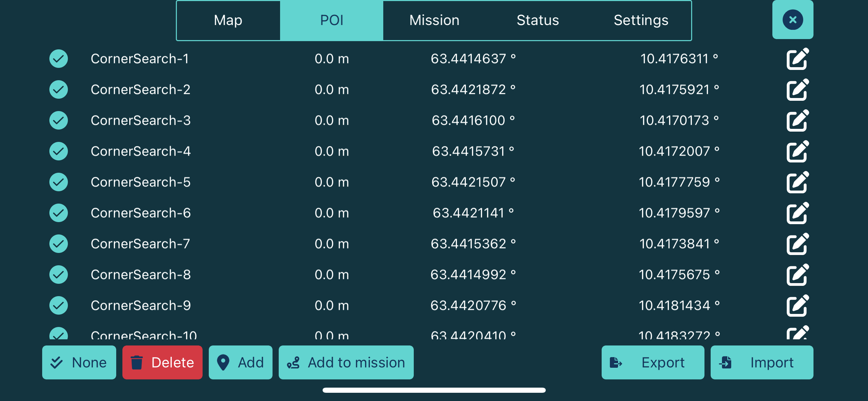Click the None selection button
The width and height of the screenshot is (868, 401).
pyautogui.click(x=79, y=362)
